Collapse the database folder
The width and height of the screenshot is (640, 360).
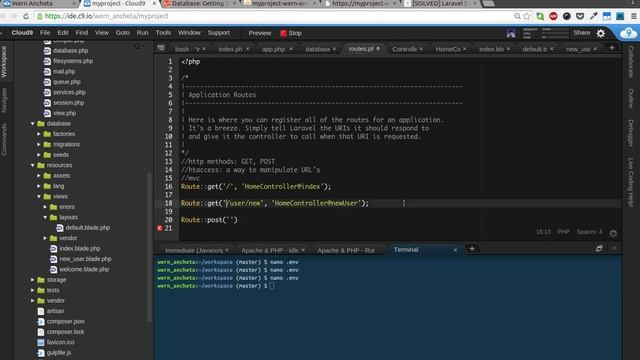click(33, 123)
